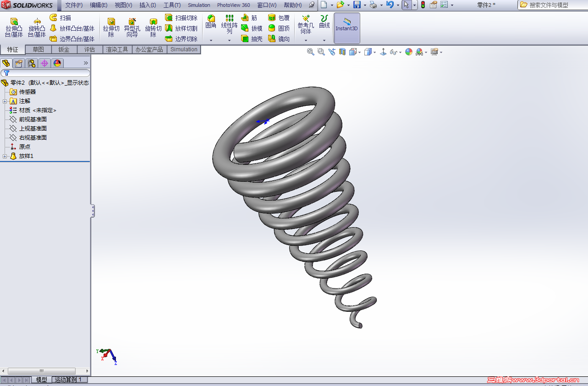
Task: Choose the 放样切割 lofted cut tool
Action: click(x=181, y=28)
